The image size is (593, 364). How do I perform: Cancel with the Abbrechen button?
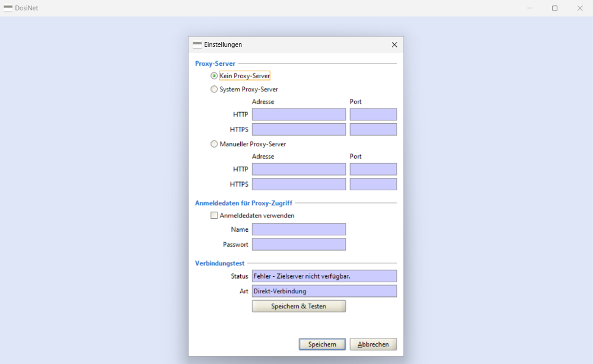pyautogui.click(x=373, y=344)
